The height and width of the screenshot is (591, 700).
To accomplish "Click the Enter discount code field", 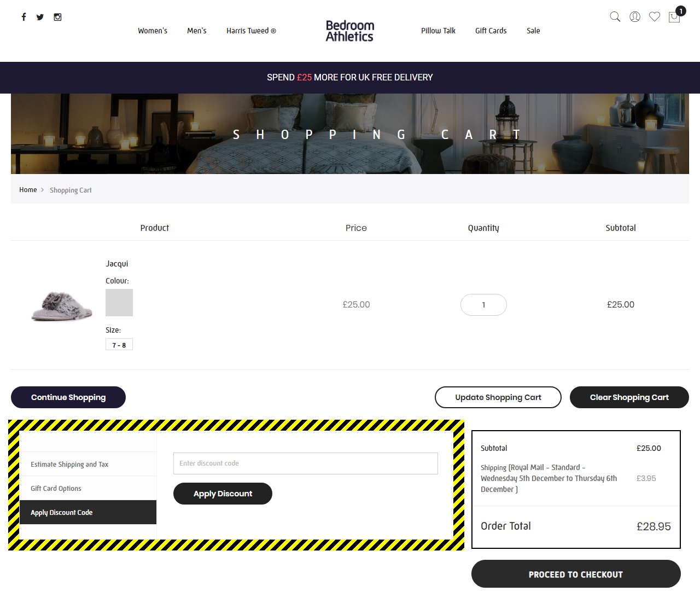I will point(306,463).
